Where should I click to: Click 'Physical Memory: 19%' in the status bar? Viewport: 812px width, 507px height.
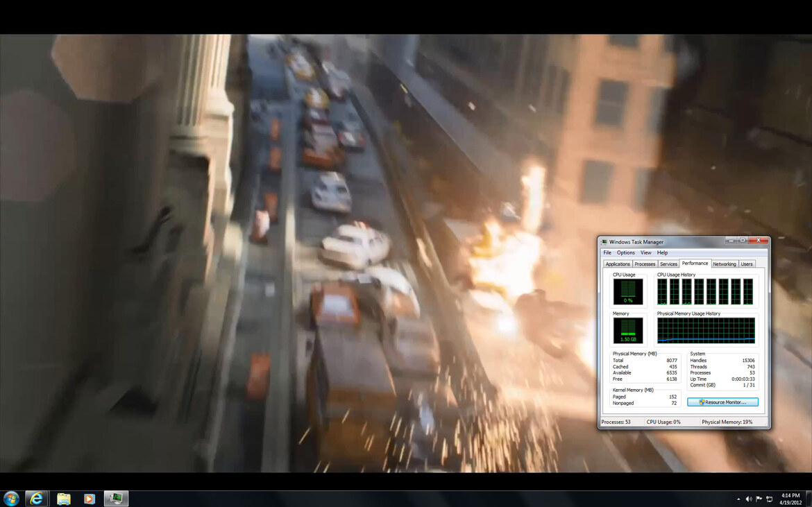727,422
